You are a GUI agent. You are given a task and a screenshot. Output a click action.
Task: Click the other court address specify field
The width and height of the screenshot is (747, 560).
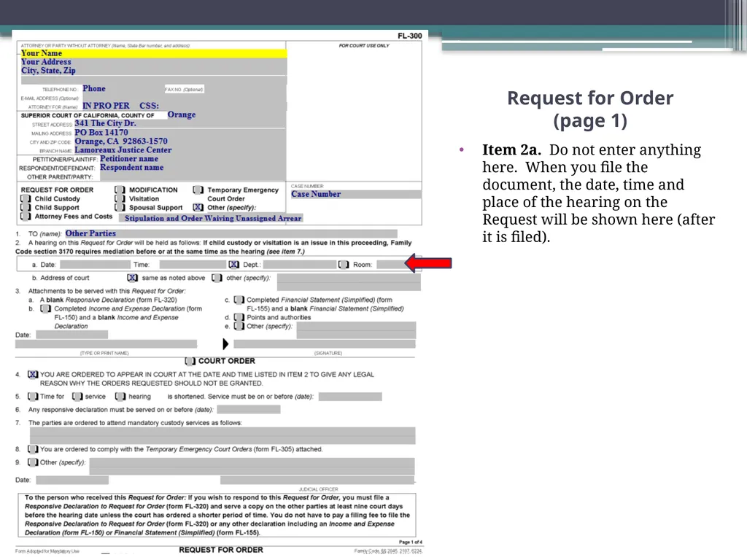(349, 282)
